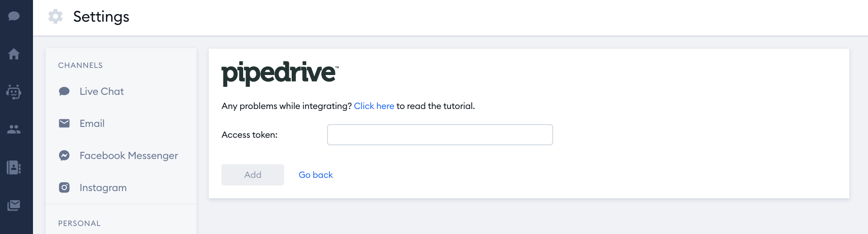Image resolution: width=868 pixels, height=234 pixels.
Task: Open the Chatbots robot icon
Action: pos(14,92)
